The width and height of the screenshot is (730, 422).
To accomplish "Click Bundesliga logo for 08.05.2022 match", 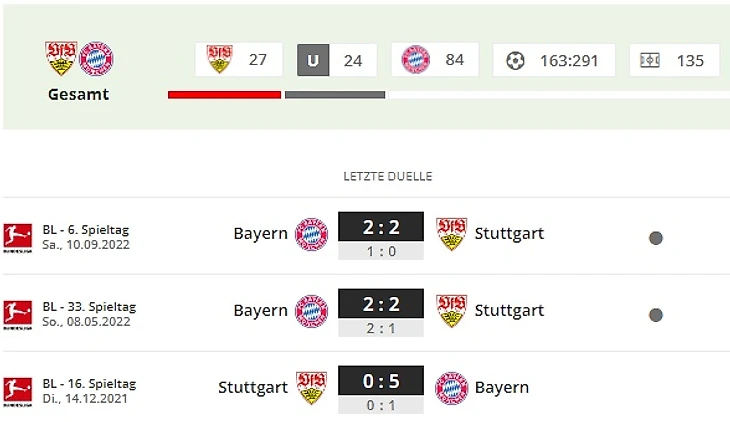I will tap(18, 314).
